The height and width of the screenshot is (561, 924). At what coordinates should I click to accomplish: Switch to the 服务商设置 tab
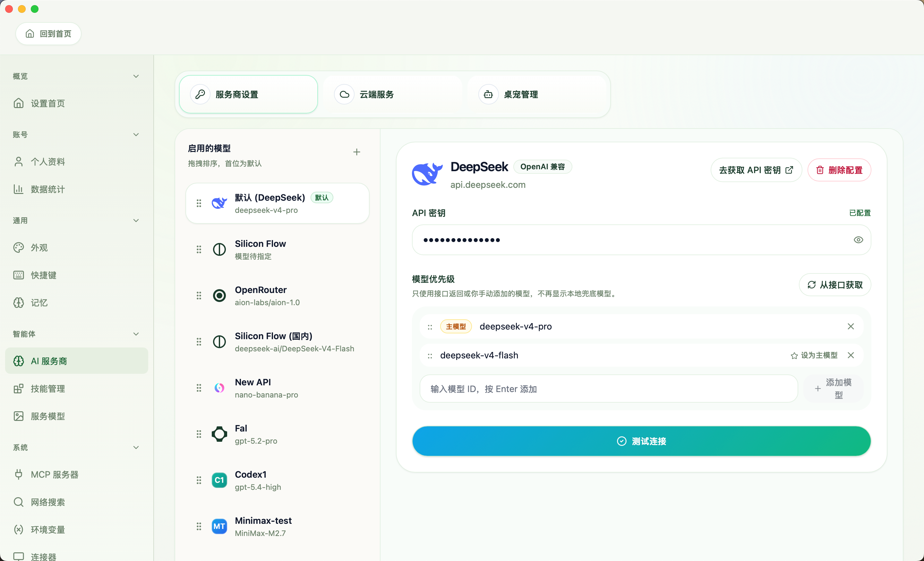click(248, 95)
